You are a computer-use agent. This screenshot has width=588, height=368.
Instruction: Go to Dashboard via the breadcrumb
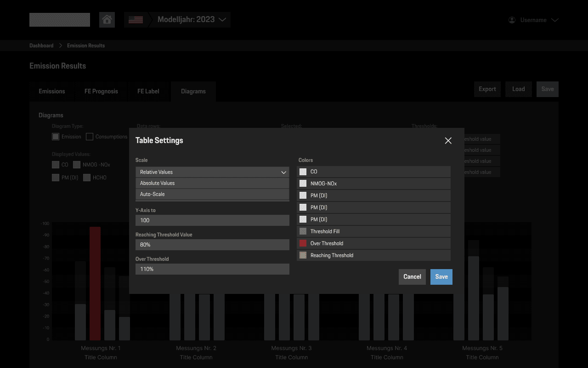(x=41, y=45)
